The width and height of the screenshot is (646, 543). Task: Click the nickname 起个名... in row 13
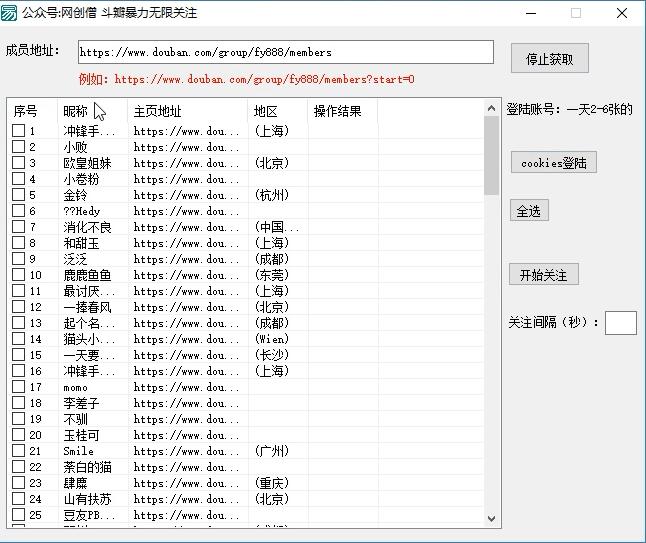click(x=89, y=323)
